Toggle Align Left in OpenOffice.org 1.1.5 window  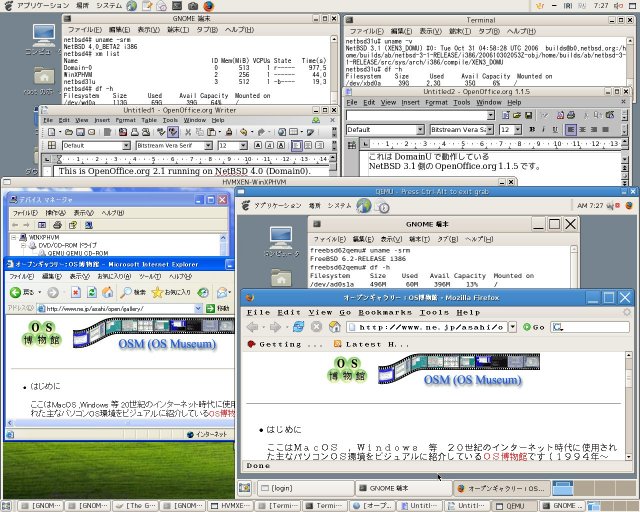click(571, 129)
